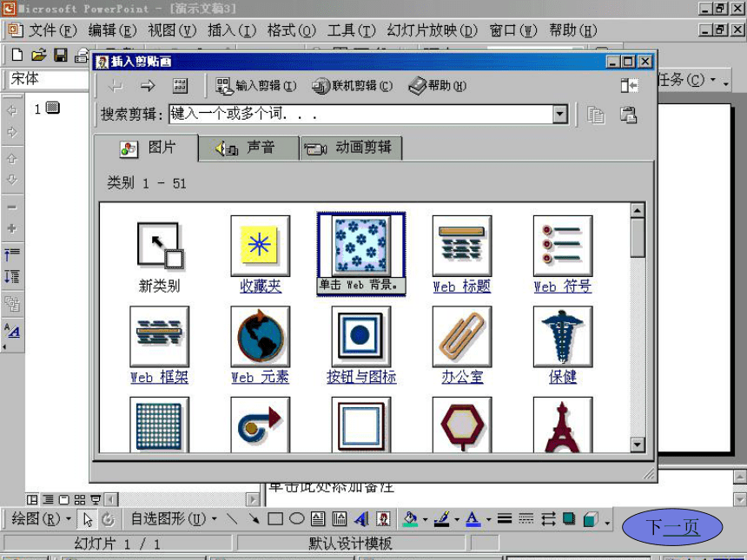Screen dimensions: 747x560
Task: Click the Select Objects pointer tool
Action: (88, 519)
